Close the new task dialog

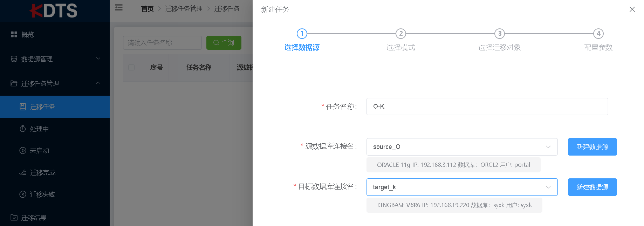[x=632, y=9]
